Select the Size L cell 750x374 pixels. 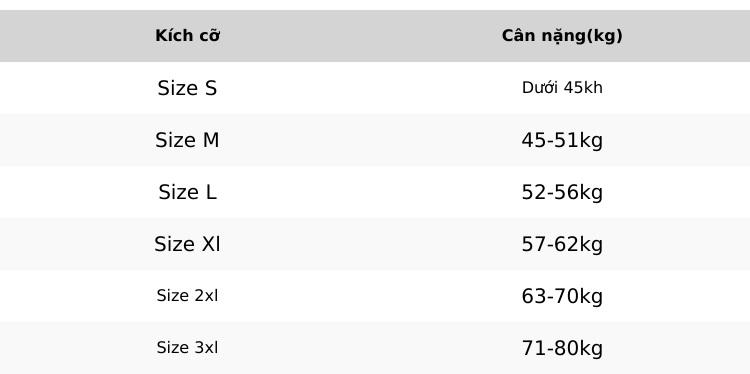tap(188, 192)
